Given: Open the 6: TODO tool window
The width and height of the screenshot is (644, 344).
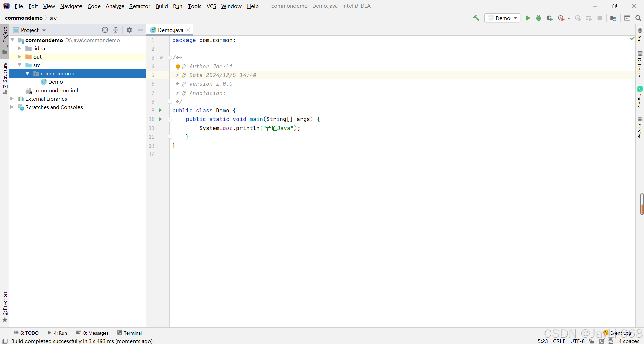Looking at the screenshot, I should [26, 333].
